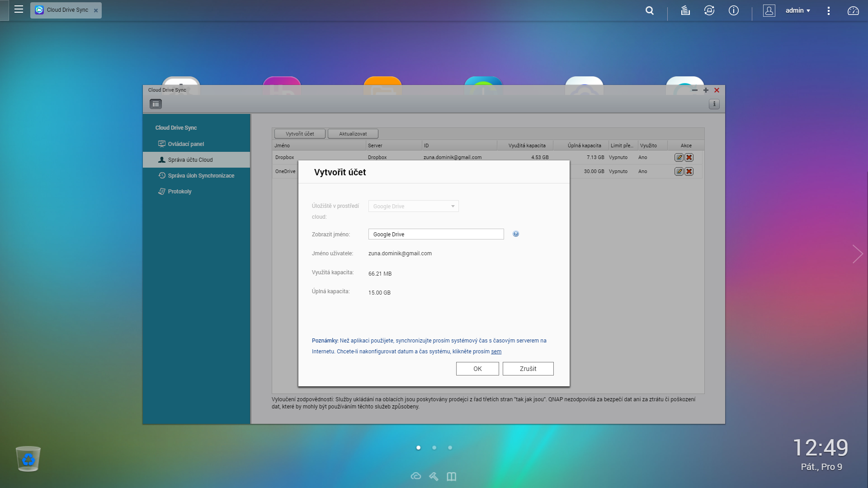Open the external devices icon

coord(709,10)
